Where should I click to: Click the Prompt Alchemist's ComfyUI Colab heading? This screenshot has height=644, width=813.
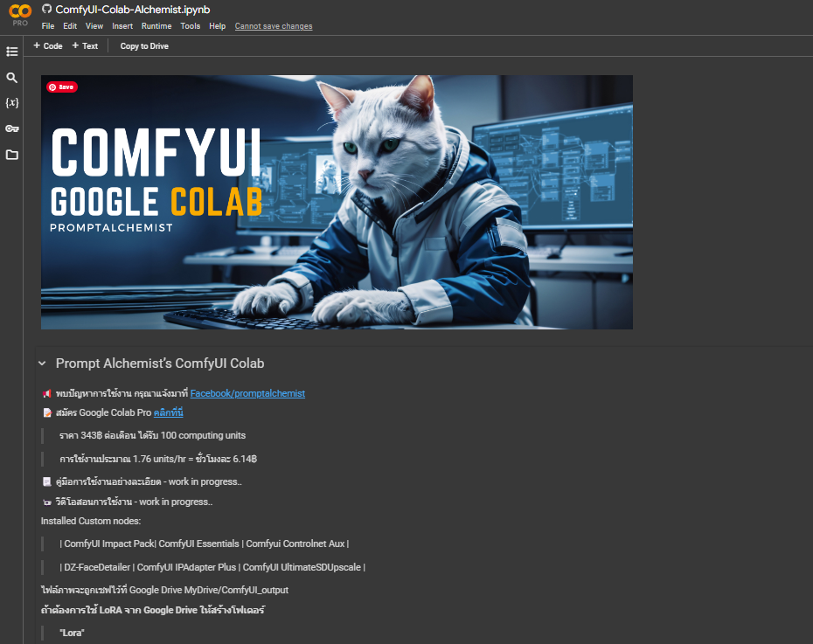[x=160, y=364]
